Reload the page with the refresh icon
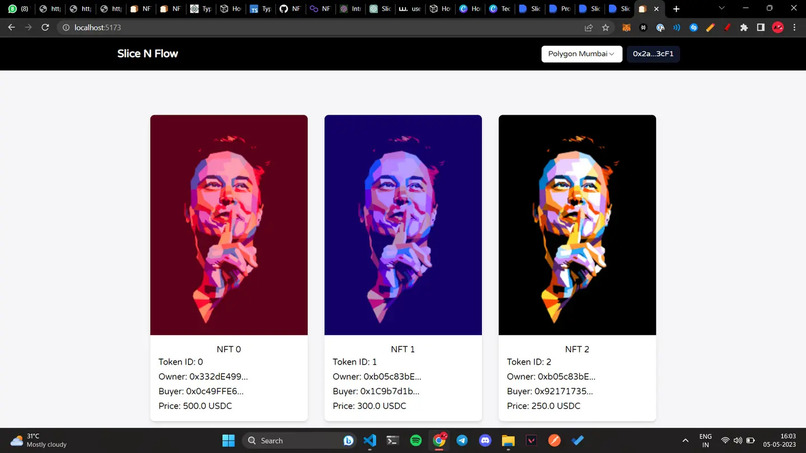 point(45,27)
